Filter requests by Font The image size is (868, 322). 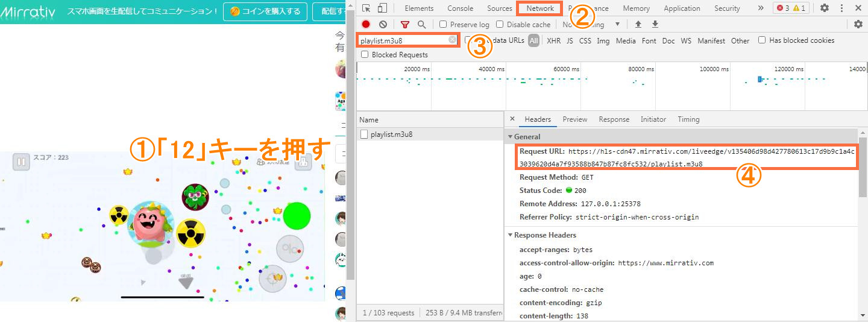(x=649, y=41)
